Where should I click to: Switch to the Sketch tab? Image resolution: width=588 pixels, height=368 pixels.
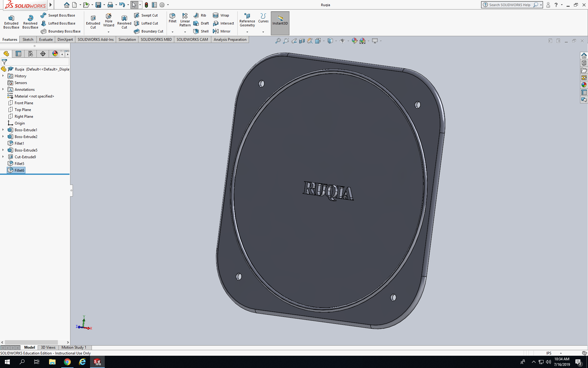pyautogui.click(x=28, y=40)
